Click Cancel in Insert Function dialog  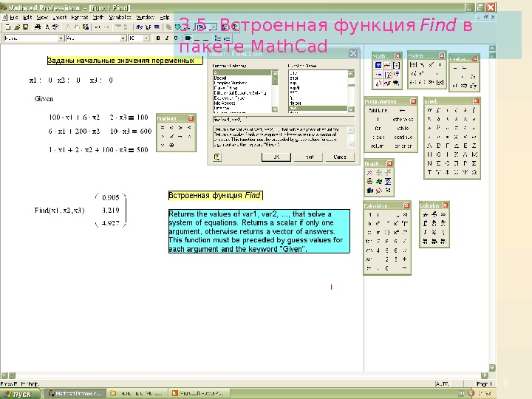pos(340,157)
